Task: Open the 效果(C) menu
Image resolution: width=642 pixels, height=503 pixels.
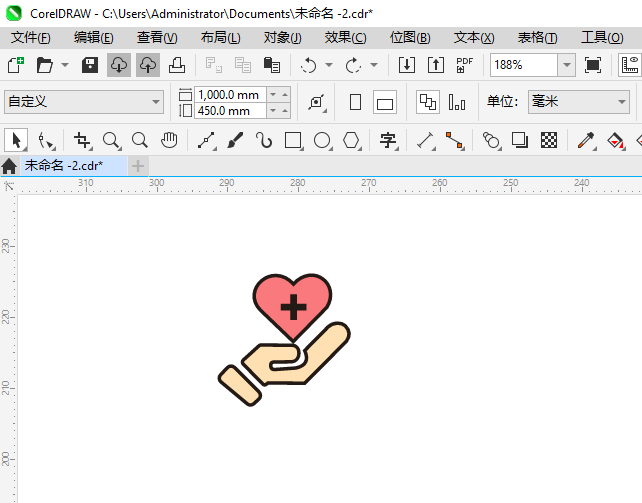Action: tap(346, 38)
